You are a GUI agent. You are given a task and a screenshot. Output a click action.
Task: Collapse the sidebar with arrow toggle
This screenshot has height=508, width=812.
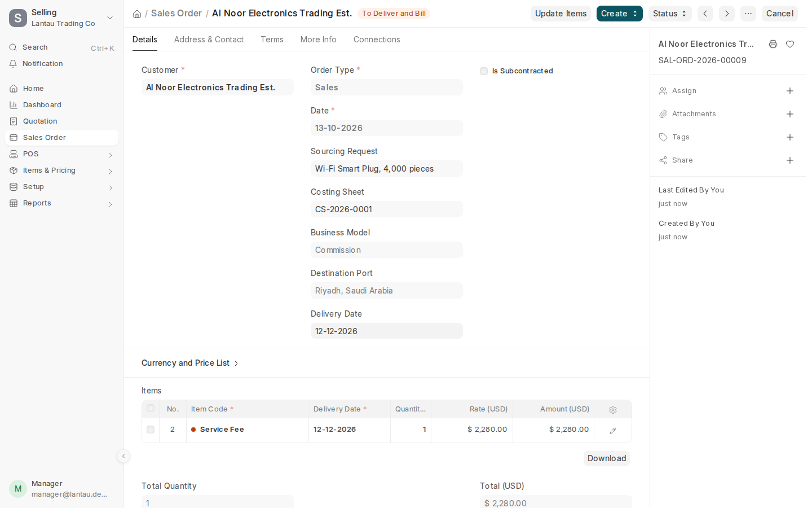pyautogui.click(x=123, y=456)
